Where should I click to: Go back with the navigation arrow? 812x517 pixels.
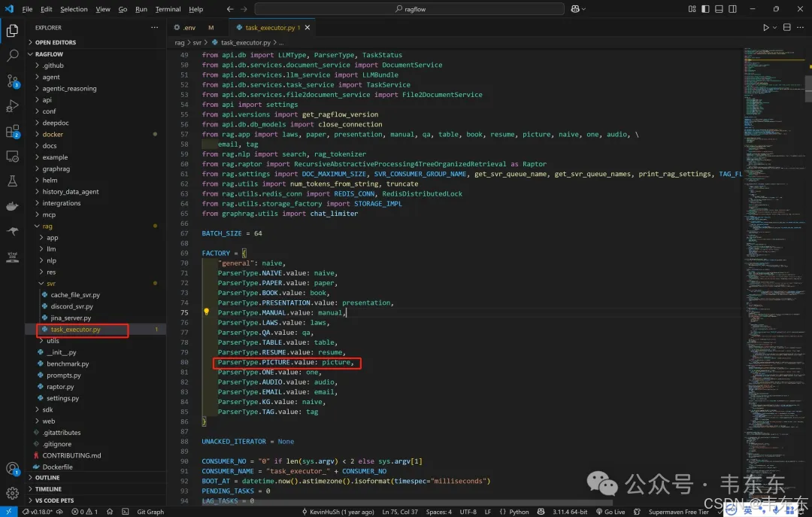[x=230, y=9]
